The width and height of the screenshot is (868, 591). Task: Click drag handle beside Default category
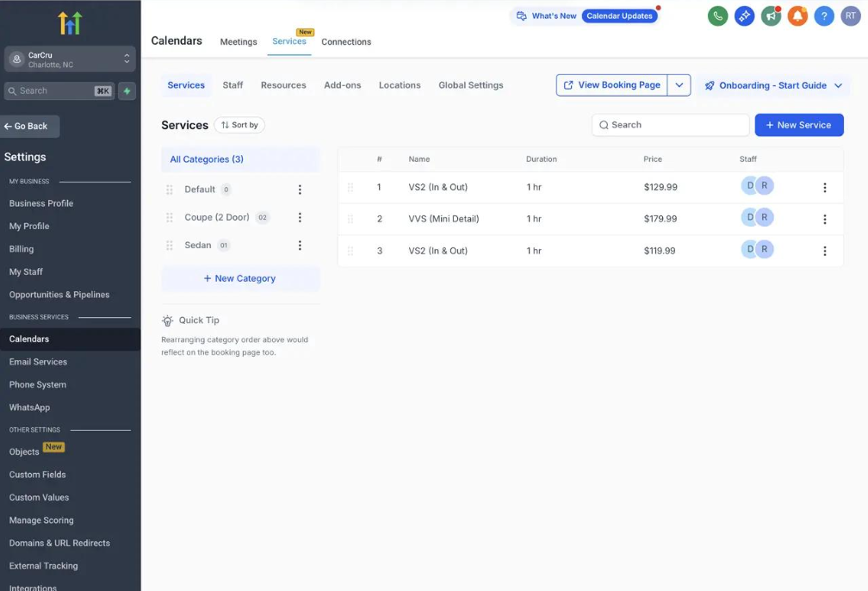tap(170, 190)
